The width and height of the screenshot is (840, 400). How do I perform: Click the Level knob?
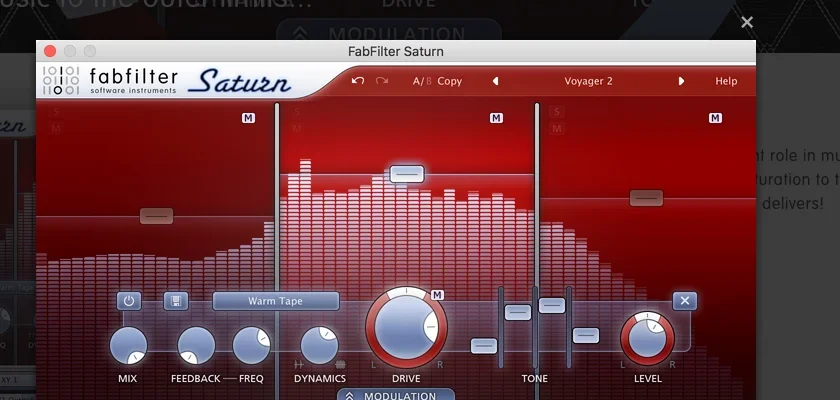(x=647, y=339)
